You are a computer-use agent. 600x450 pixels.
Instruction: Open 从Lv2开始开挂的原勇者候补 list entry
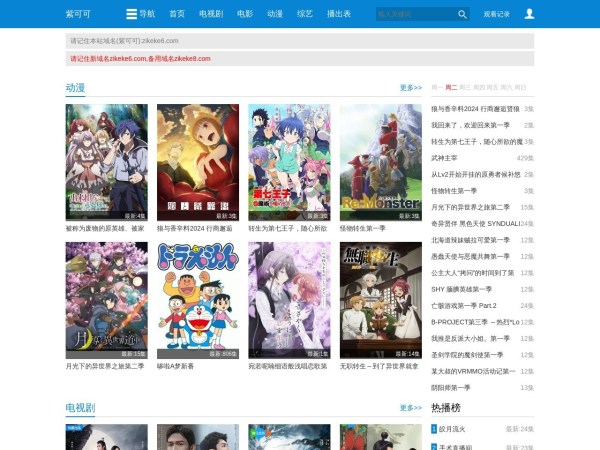pyautogui.click(x=476, y=174)
